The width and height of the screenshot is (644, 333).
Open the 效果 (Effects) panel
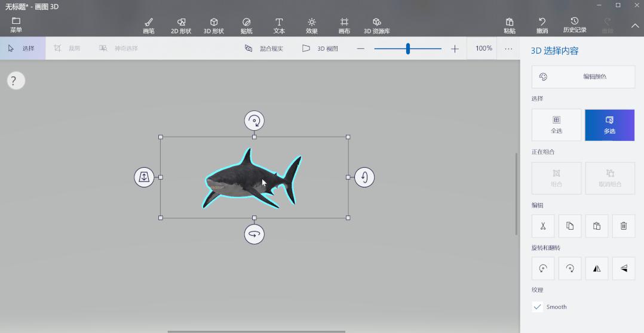coord(312,26)
